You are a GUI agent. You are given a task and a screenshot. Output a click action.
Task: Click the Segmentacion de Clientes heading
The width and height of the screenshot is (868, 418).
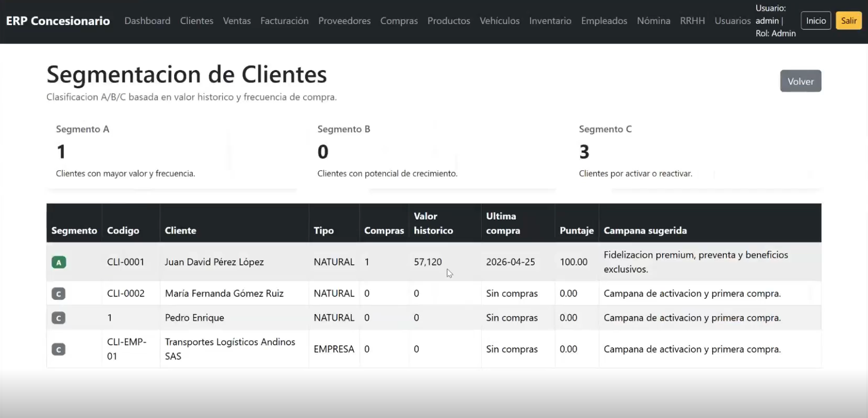pyautogui.click(x=187, y=74)
